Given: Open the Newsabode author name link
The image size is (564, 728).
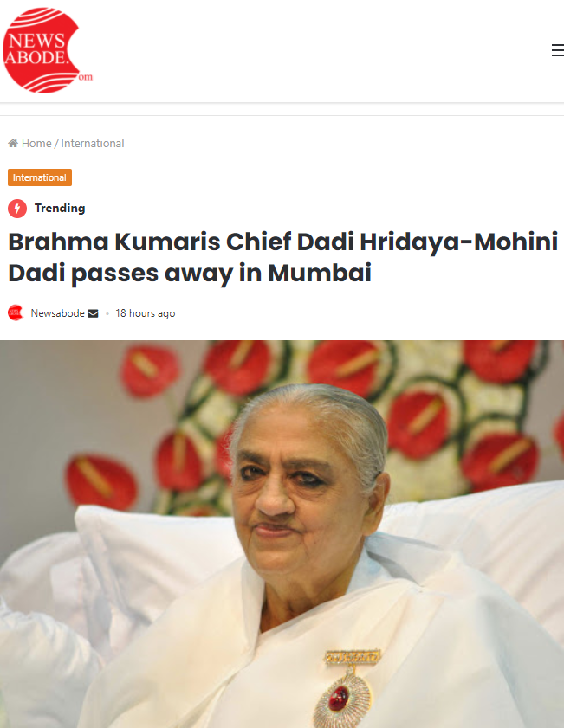Looking at the screenshot, I should [x=57, y=313].
